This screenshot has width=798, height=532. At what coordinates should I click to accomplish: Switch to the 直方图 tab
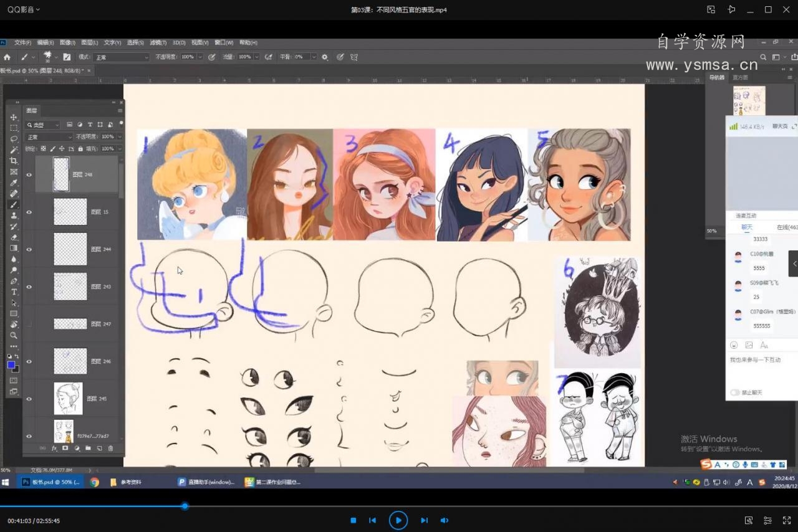(740, 77)
